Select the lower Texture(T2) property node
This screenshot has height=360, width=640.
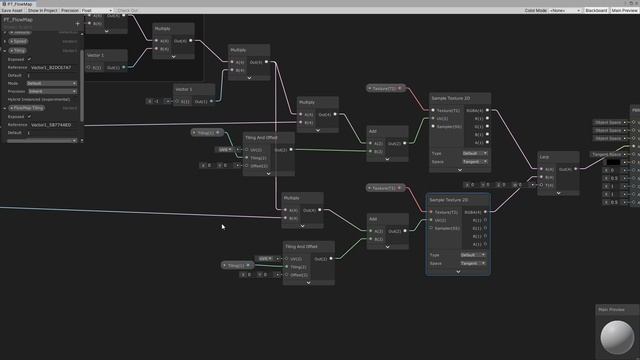point(385,188)
